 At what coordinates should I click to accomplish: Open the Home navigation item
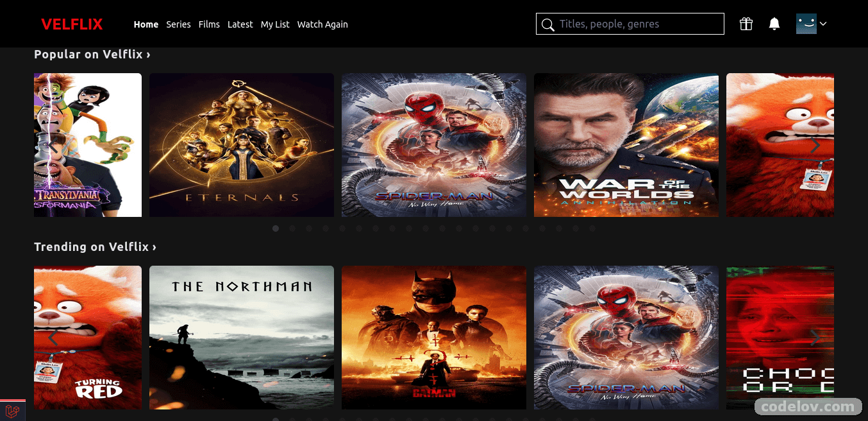(146, 24)
